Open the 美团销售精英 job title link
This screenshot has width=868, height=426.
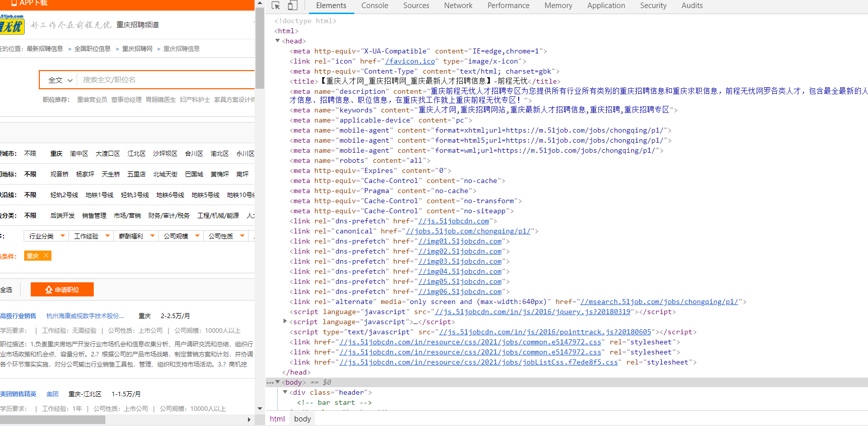tap(18, 394)
